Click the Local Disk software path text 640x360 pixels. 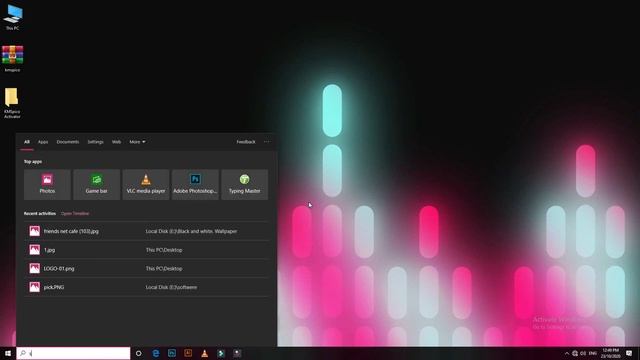pos(171,287)
